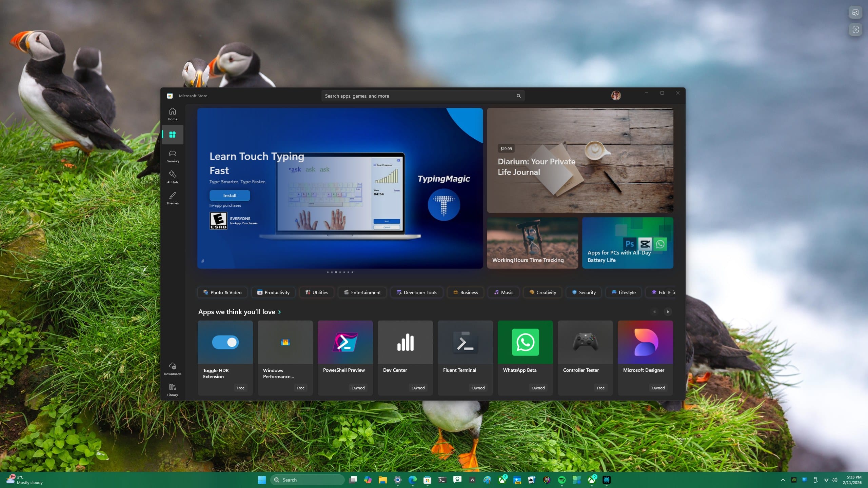Open the Library in Store sidebar

coord(172,390)
